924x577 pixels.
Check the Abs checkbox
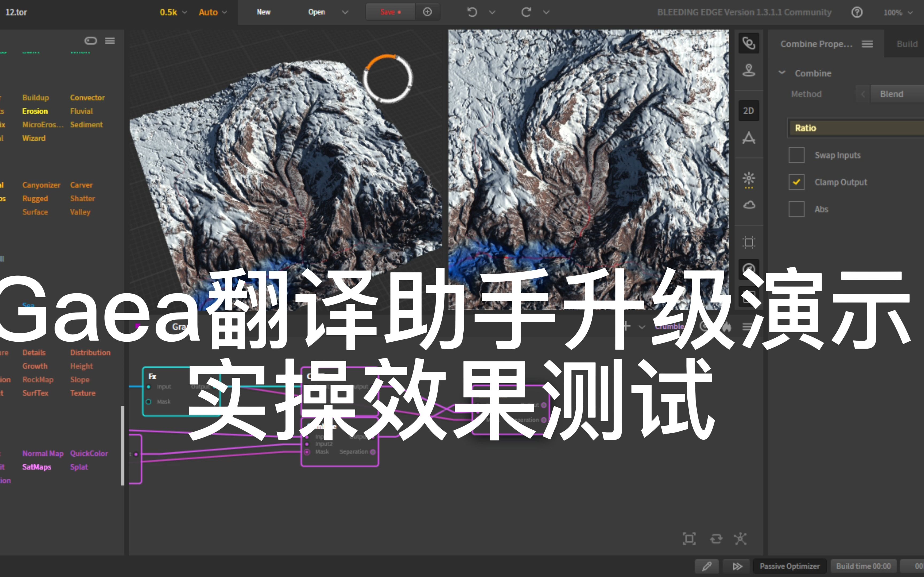[796, 209]
